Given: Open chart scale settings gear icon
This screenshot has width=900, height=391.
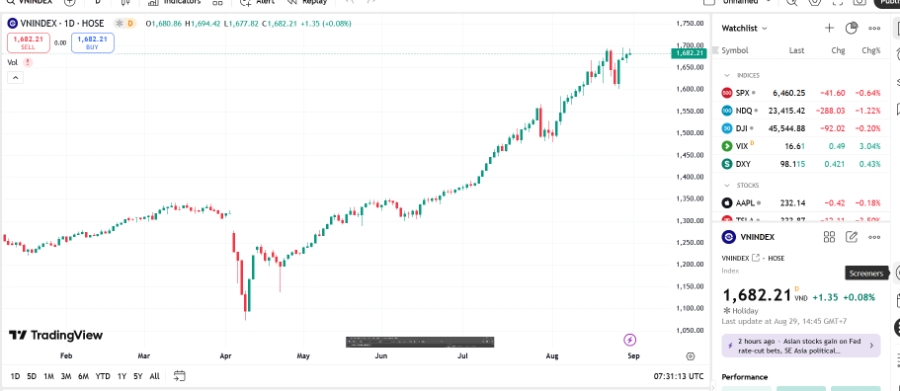Looking at the screenshot, I should click(x=690, y=356).
